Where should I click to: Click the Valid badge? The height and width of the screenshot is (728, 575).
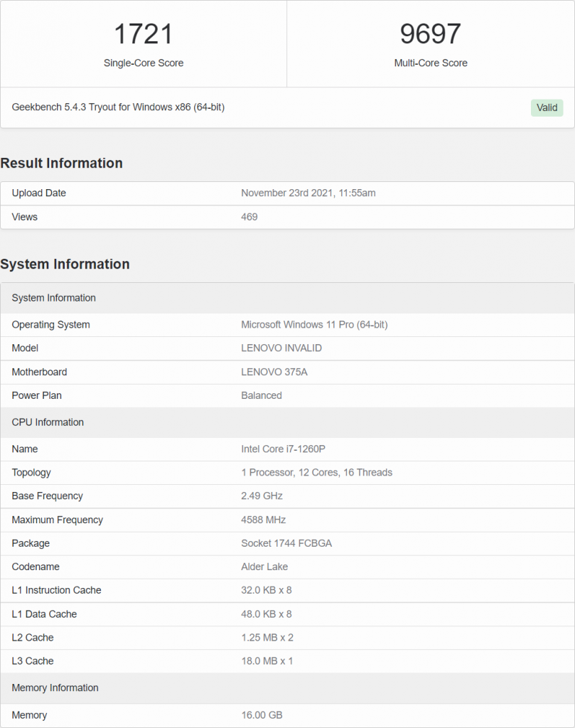coord(546,107)
